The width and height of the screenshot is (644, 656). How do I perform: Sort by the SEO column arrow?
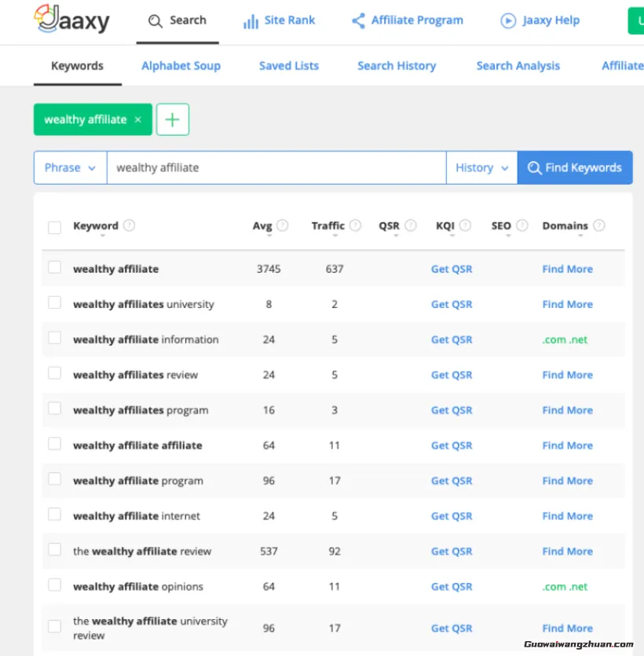(508, 236)
